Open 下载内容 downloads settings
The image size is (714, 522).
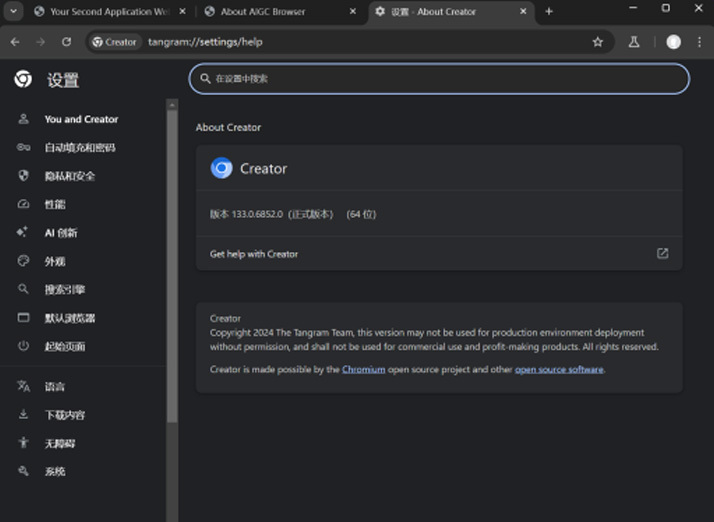click(x=65, y=415)
